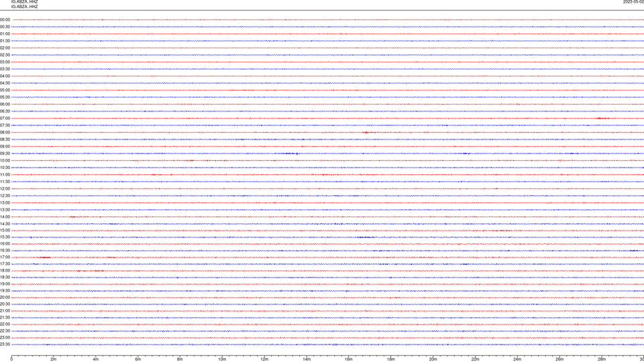Select the 21:00 row label

coord(5,310)
